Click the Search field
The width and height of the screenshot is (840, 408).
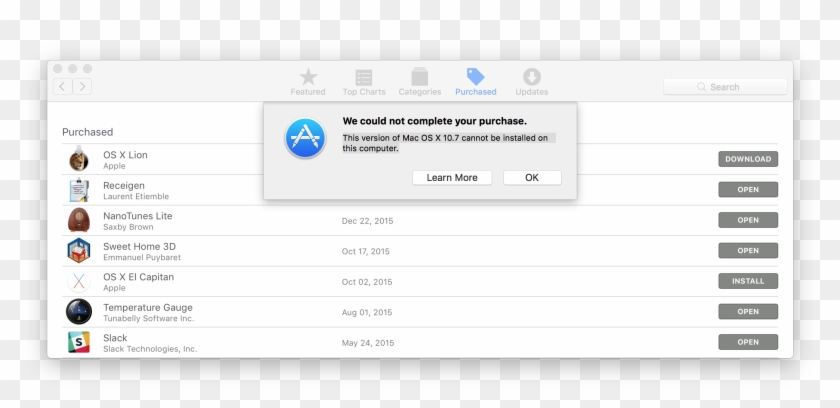pyautogui.click(x=725, y=87)
